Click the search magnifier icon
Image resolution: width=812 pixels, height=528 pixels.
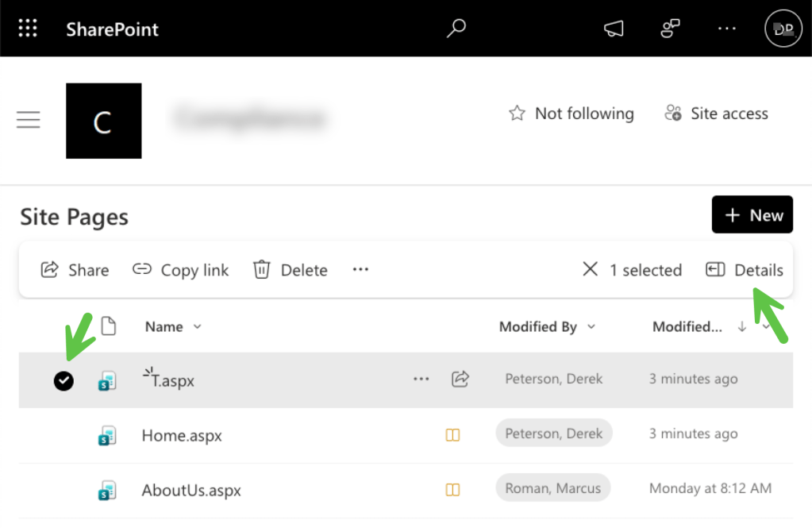(456, 29)
